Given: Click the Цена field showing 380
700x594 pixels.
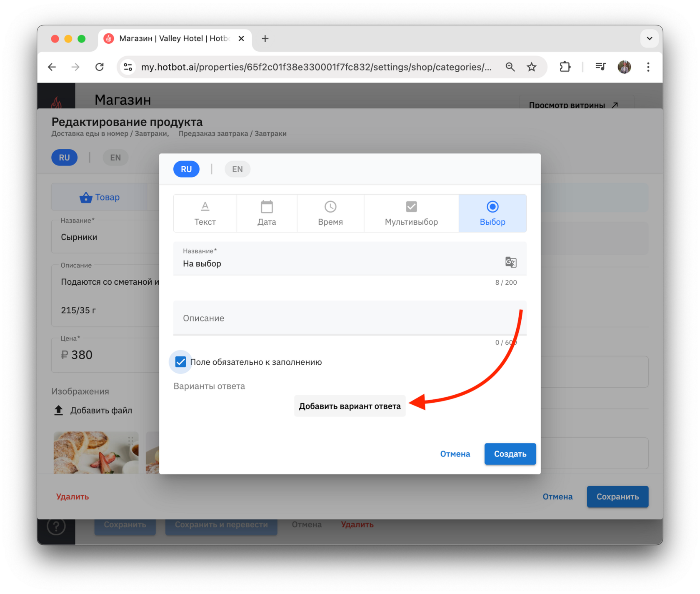Looking at the screenshot, I should 105,355.
